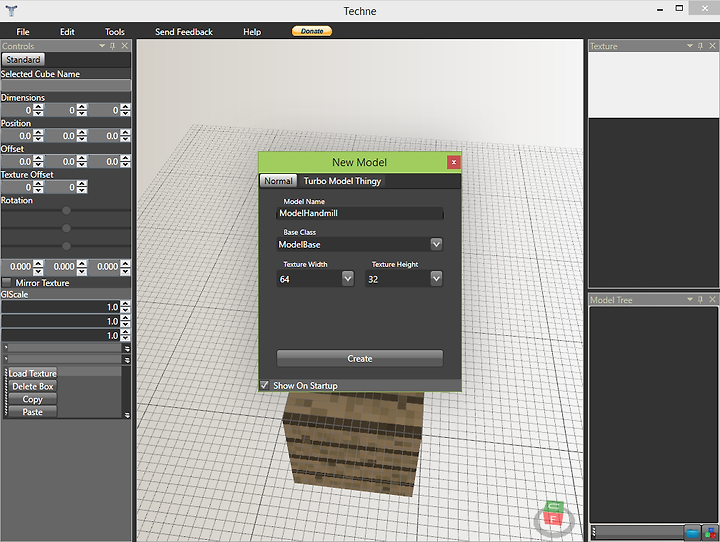Maximize the Techne window
Image resolution: width=720 pixels, height=542 pixels.
click(679, 8)
